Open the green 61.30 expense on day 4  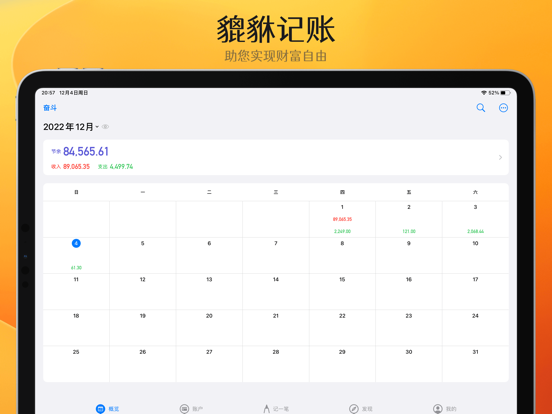point(76,268)
